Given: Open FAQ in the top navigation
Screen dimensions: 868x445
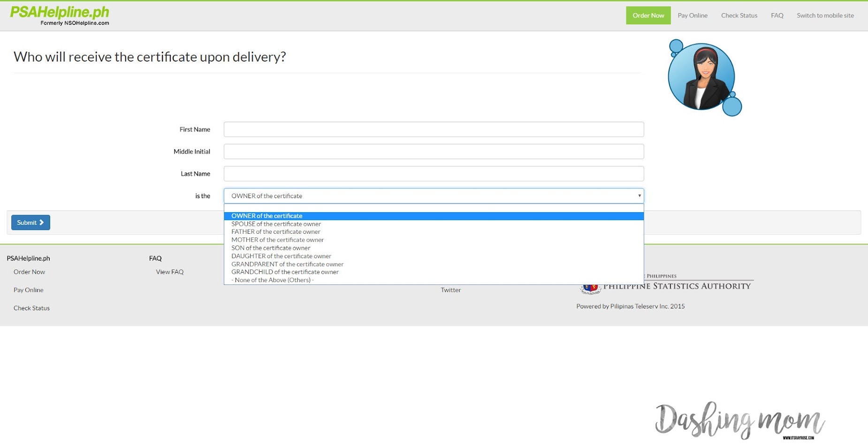Looking at the screenshot, I should (777, 15).
